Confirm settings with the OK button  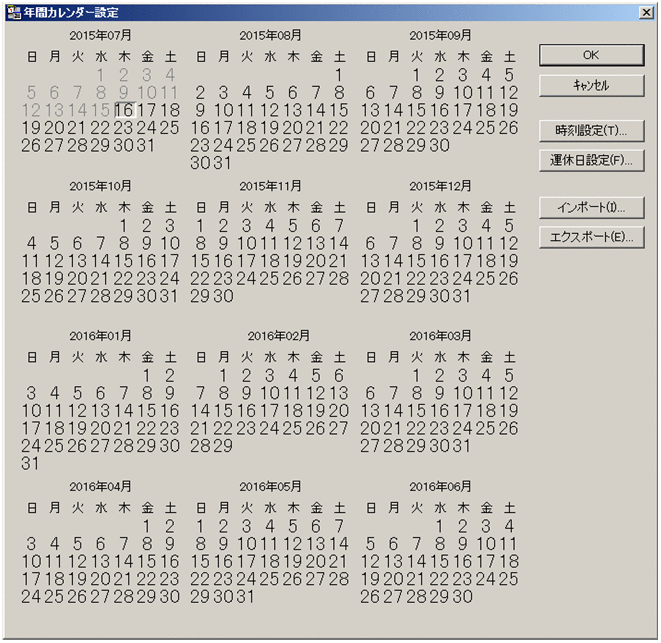tap(591, 55)
